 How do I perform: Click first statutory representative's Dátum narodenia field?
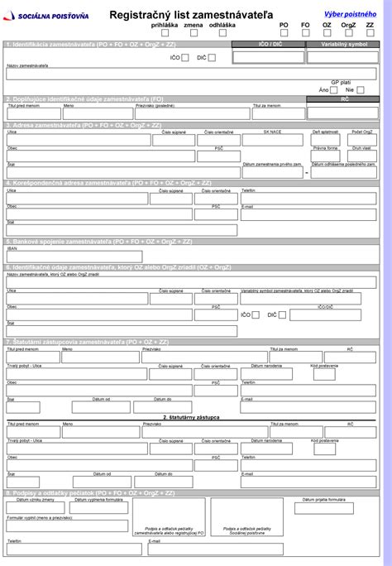[266, 374]
